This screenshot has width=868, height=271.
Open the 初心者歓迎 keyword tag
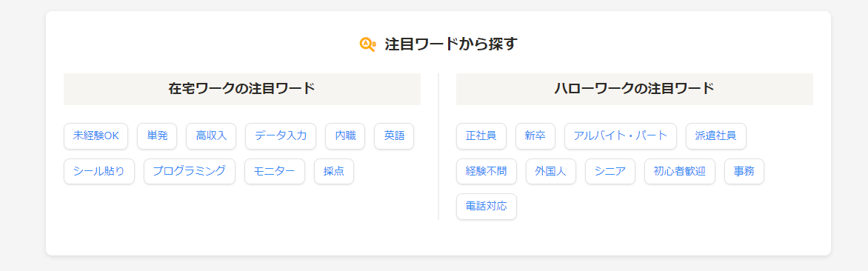[680, 172]
